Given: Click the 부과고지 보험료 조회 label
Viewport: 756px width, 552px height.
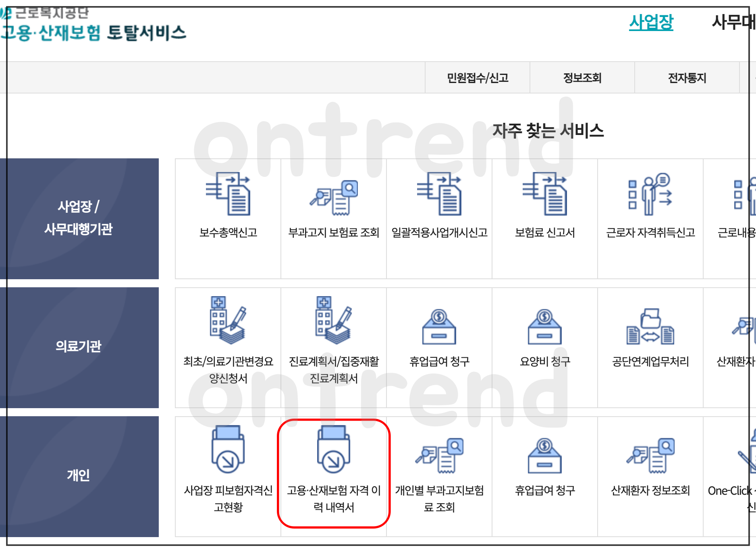Looking at the screenshot, I should point(334,232).
